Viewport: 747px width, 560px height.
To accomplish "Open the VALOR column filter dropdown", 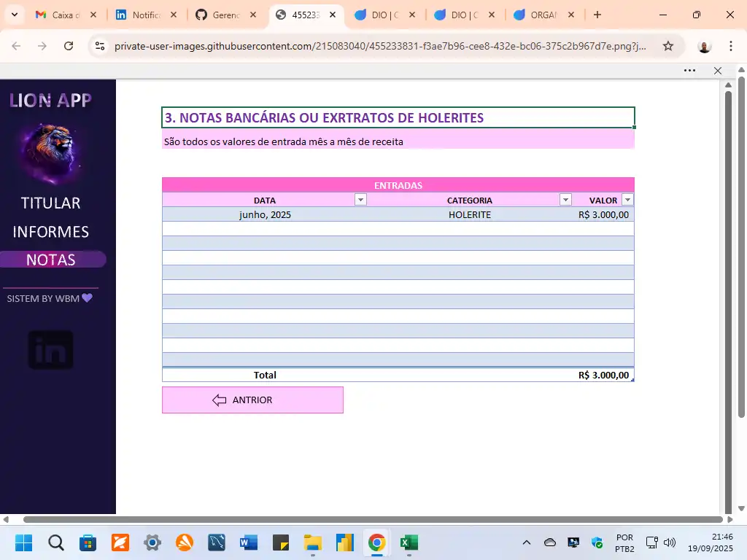I will coord(627,200).
